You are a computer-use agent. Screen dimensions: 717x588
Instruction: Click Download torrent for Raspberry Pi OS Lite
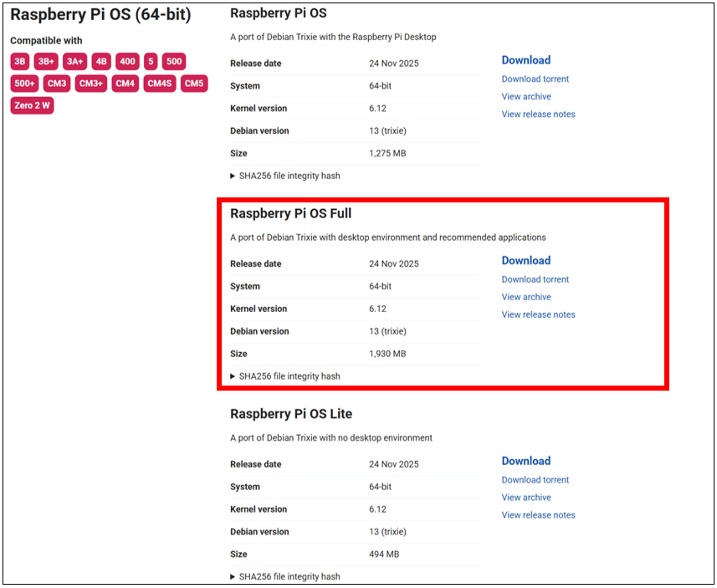[x=535, y=479]
